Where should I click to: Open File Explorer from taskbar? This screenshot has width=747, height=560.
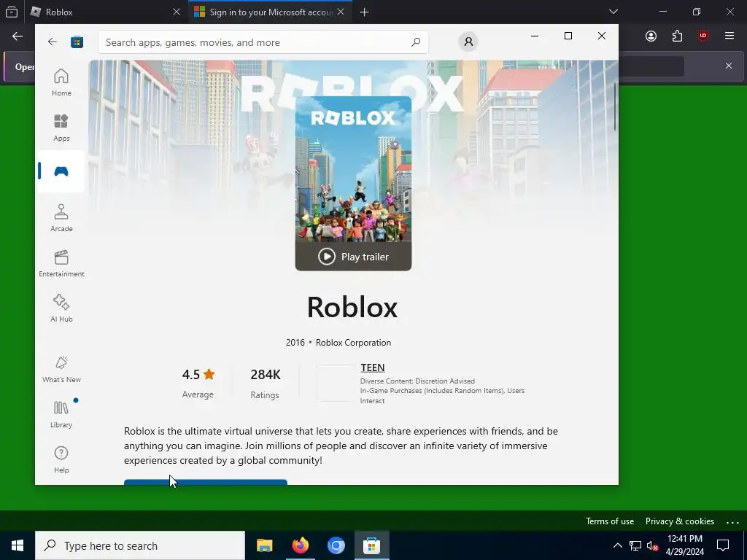[x=264, y=545]
